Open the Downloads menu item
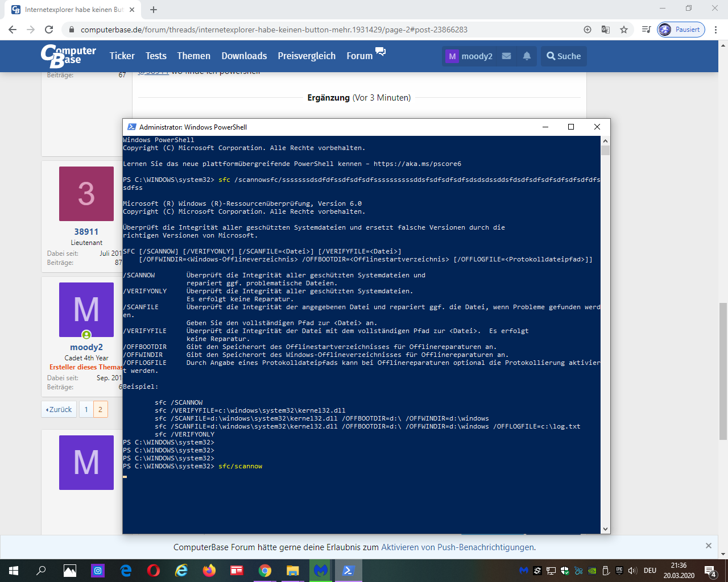 tap(244, 56)
